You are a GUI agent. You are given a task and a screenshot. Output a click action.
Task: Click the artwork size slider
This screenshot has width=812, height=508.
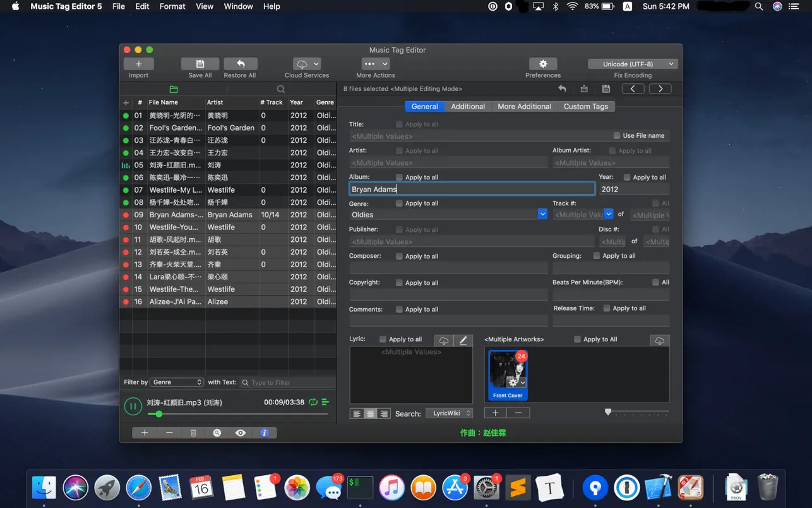coord(608,412)
